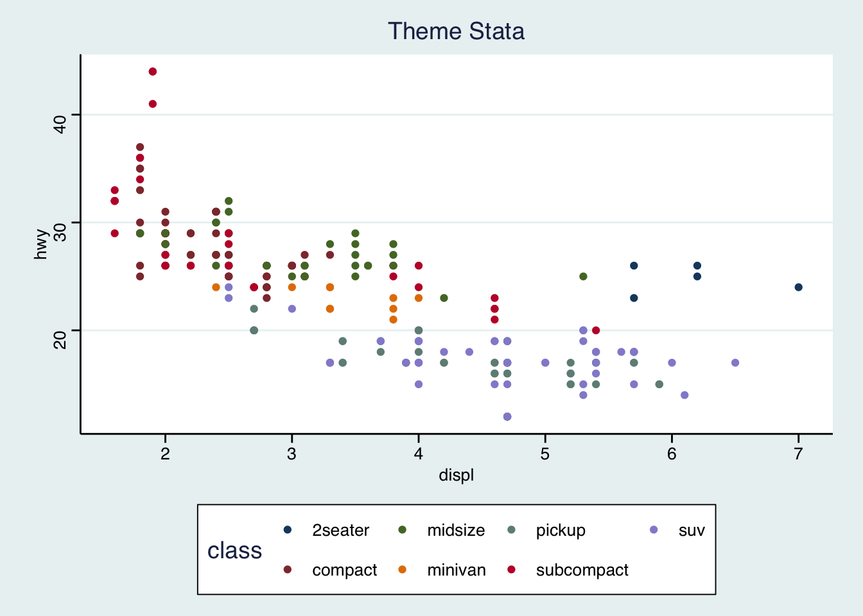The height and width of the screenshot is (616, 863).
Task: Click the 'displ' x-axis label
Action: [x=456, y=475]
